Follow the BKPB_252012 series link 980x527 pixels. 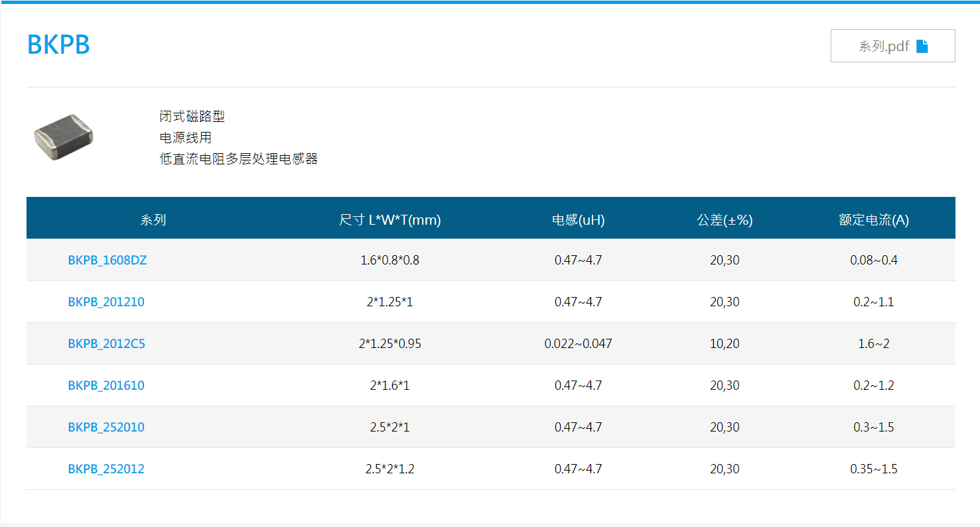click(x=106, y=469)
